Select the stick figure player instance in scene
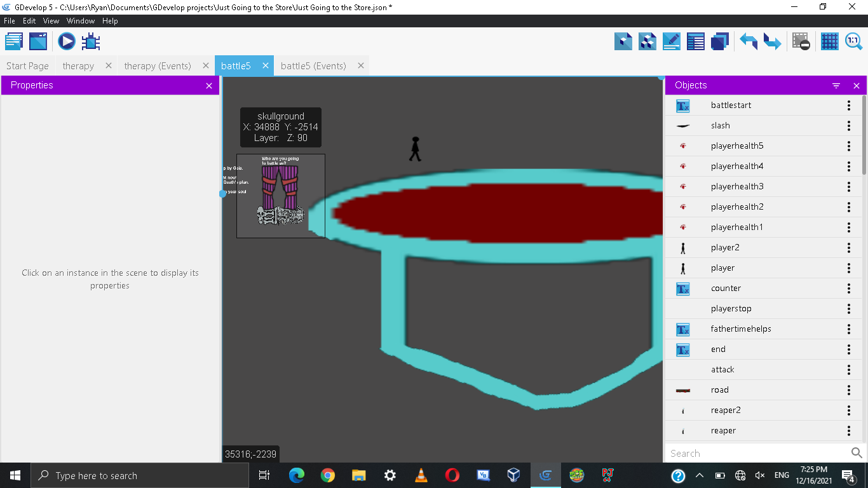The width and height of the screenshot is (868, 488). (x=415, y=149)
